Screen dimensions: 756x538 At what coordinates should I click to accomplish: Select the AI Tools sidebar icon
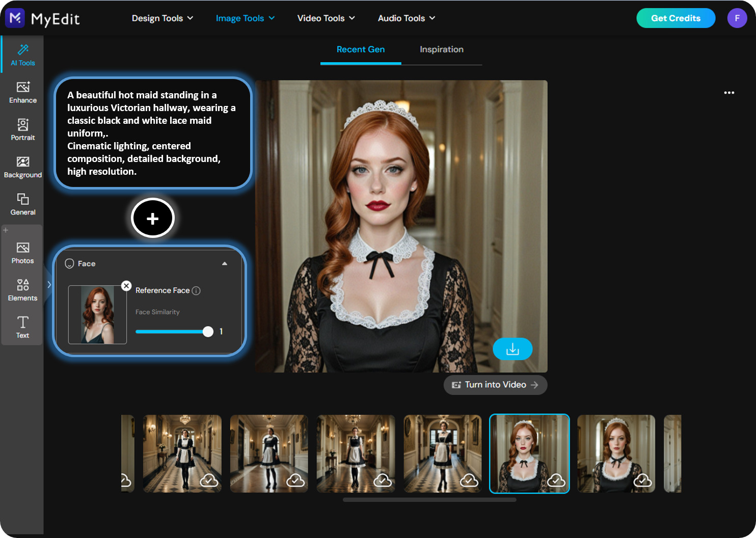click(x=23, y=53)
